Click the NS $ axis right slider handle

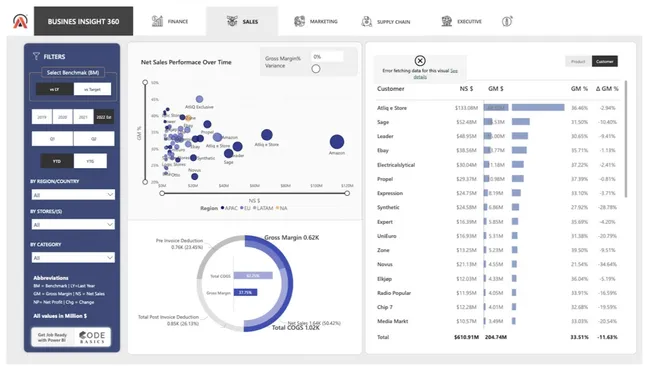tap(347, 193)
